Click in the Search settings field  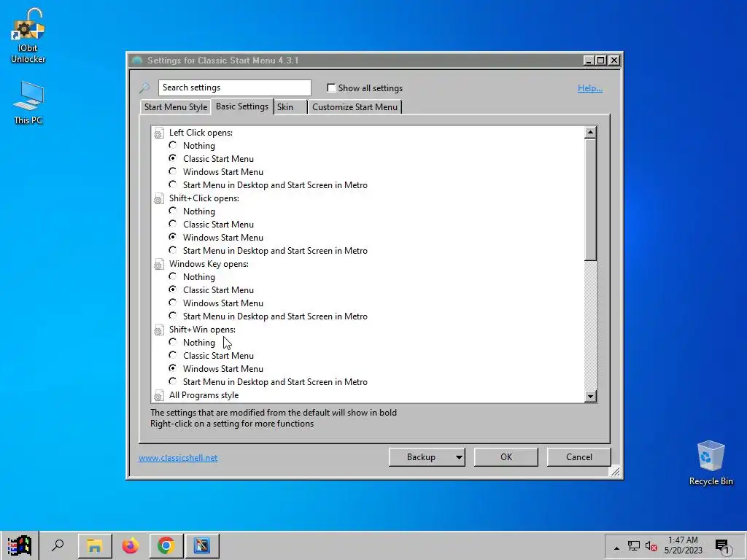click(x=235, y=87)
